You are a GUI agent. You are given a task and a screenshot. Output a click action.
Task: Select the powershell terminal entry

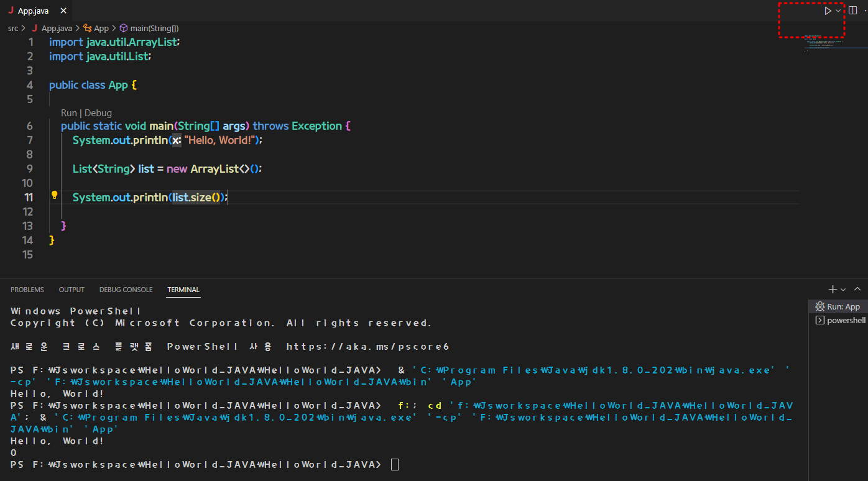click(838, 320)
